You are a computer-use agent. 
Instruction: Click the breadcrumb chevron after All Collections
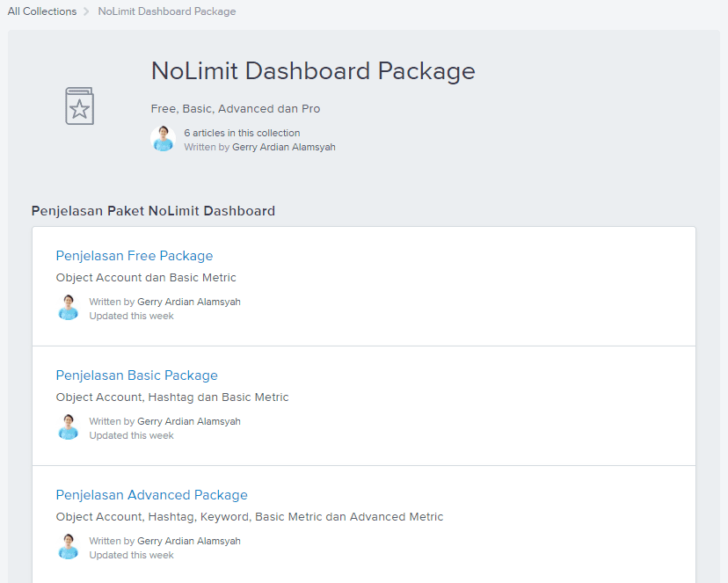click(86, 12)
